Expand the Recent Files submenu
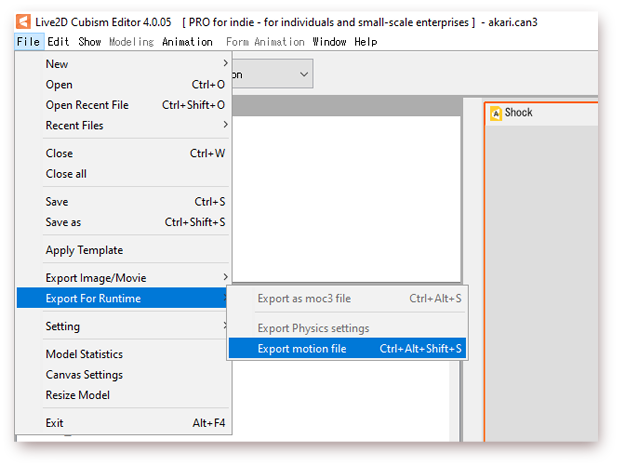The height and width of the screenshot is (463, 628). pos(123,125)
